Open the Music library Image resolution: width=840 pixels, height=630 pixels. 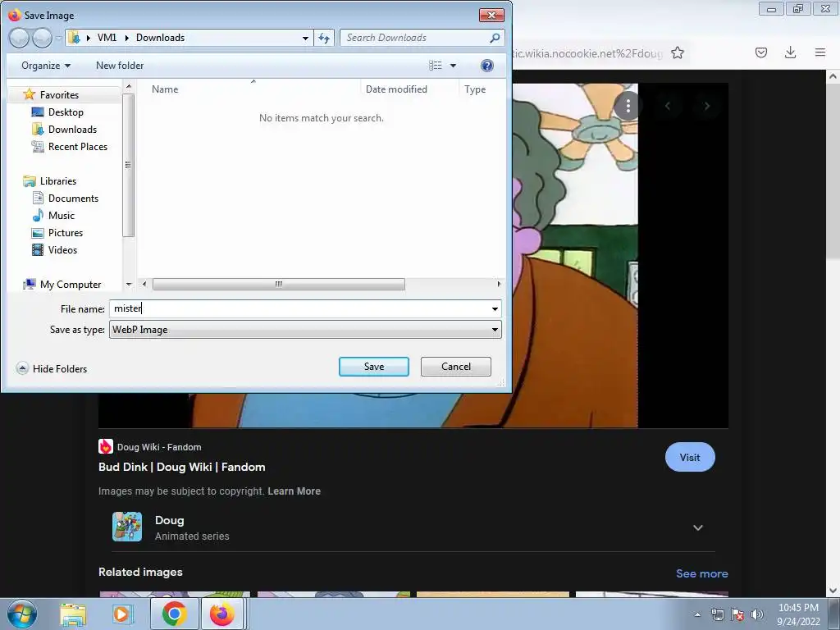[x=61, y=216]
